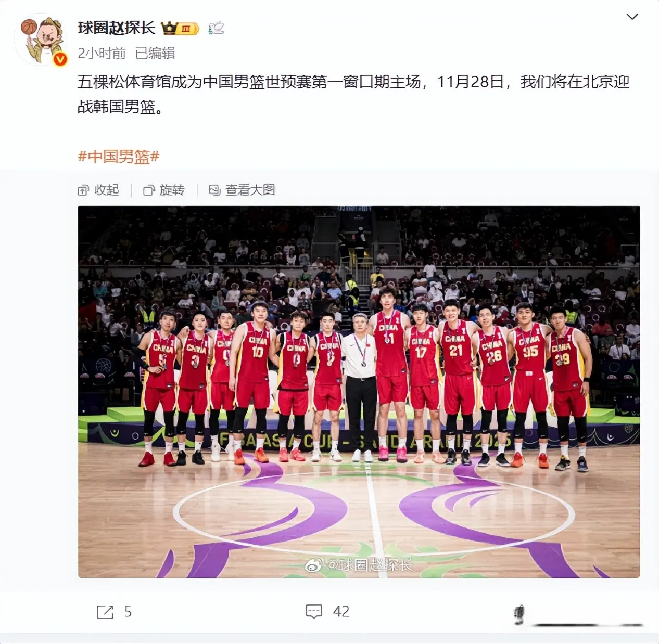Open 查看大图 to view the full image

(x=242, y=190)
